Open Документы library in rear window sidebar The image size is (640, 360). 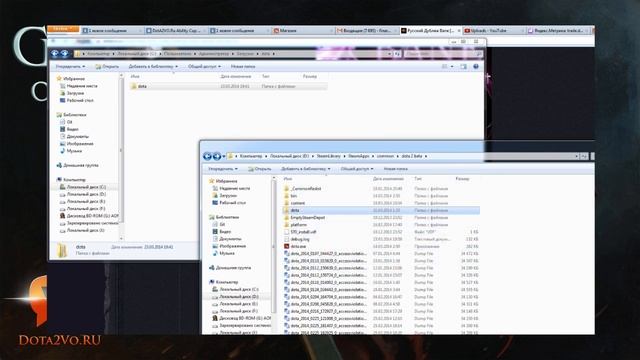(74, 136)
